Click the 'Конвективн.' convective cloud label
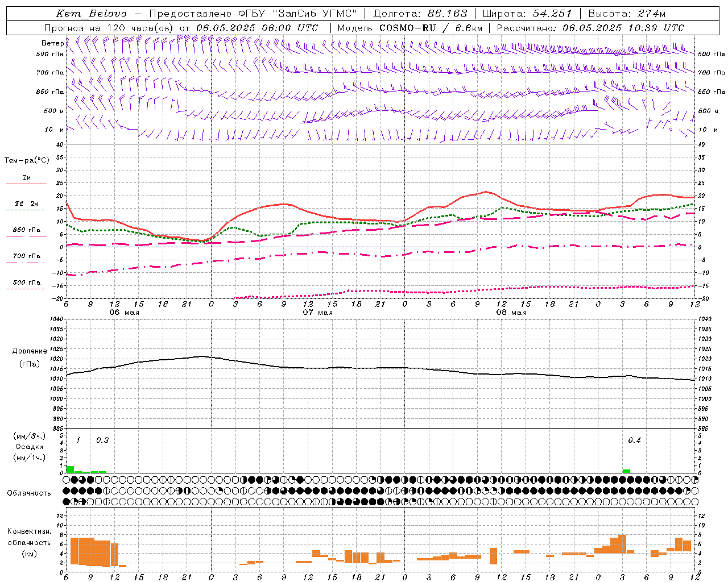Image resolution: width=728 pixels, height=582 pixels. 30,531
